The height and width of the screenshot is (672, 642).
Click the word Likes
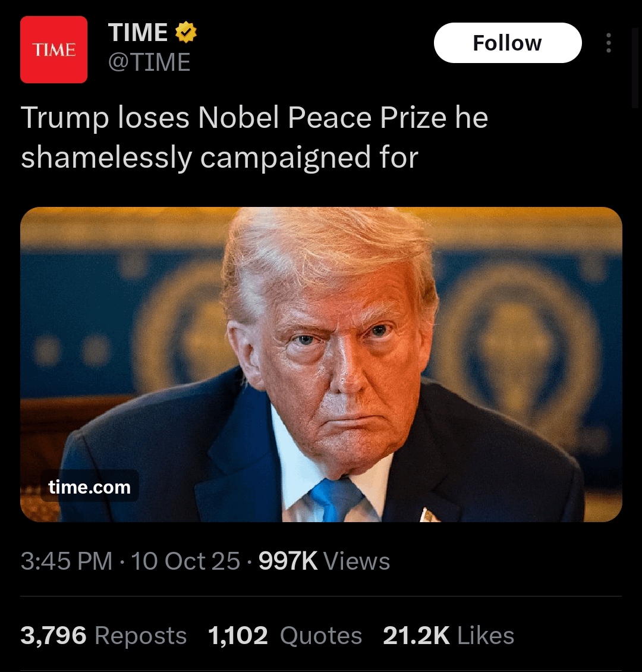coord(486,635)
